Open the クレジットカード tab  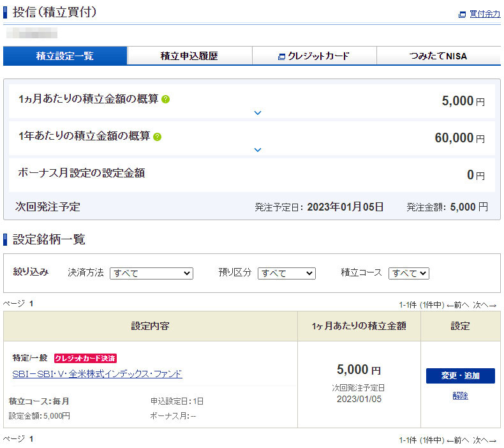pos(314,56)
